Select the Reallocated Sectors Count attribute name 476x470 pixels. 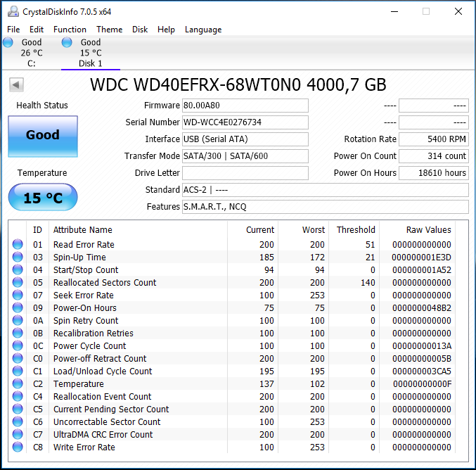105,282
